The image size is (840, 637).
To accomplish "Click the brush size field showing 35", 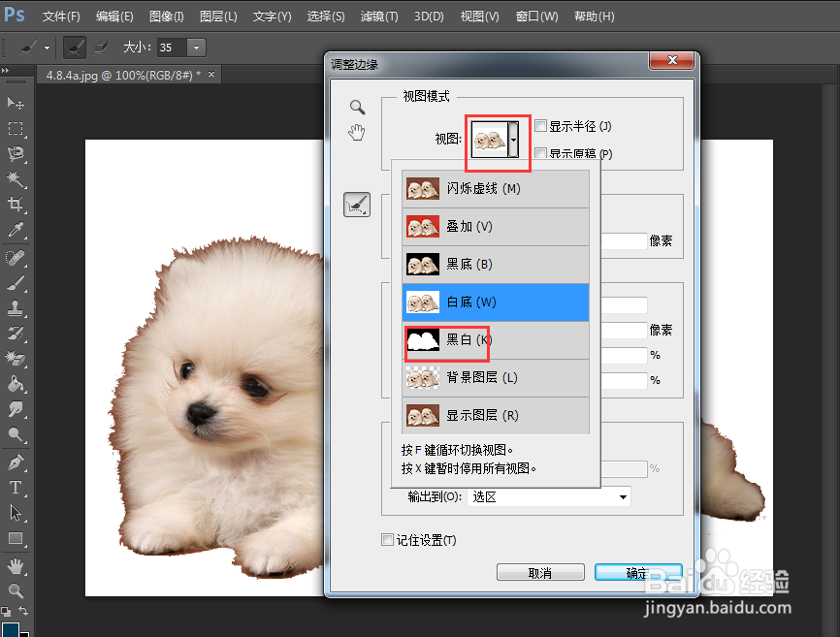I will (x=172, y=48).
